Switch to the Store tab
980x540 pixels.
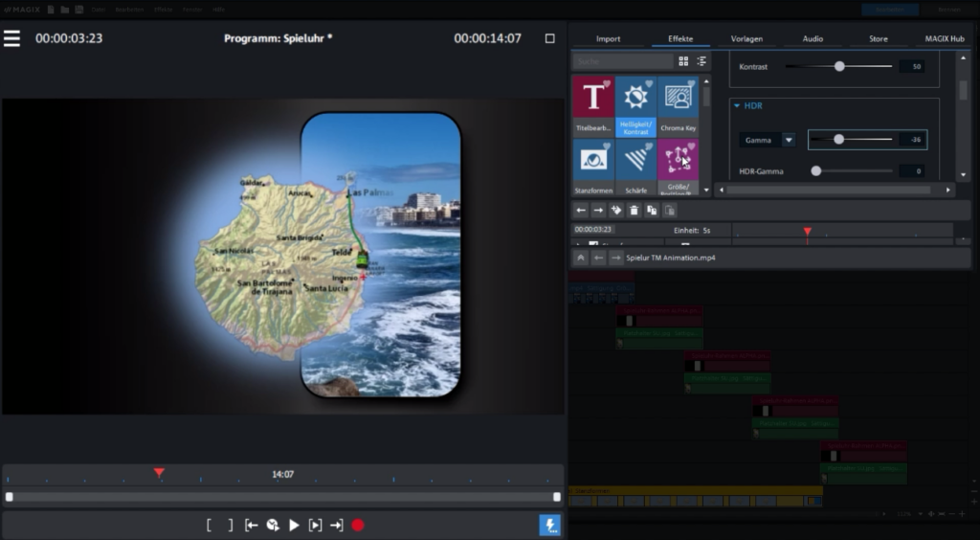click(879, 38)
